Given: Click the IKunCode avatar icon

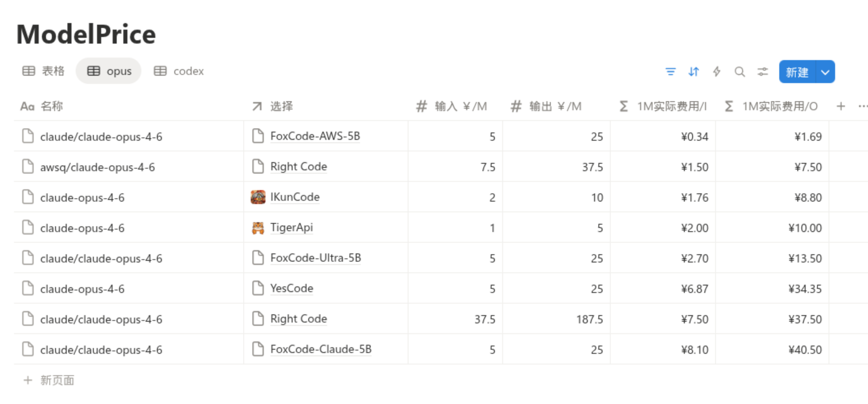Looking at the screenshot, I should (x=258, y=197).
